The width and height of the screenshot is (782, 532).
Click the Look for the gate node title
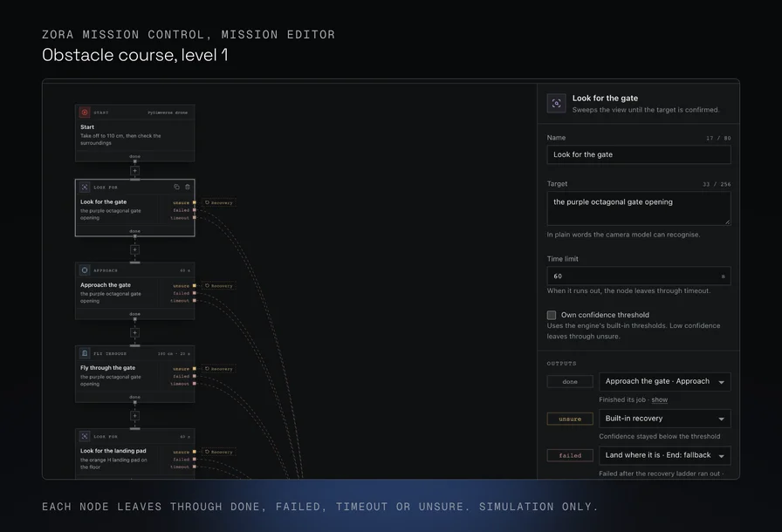(x=103, y=201)
